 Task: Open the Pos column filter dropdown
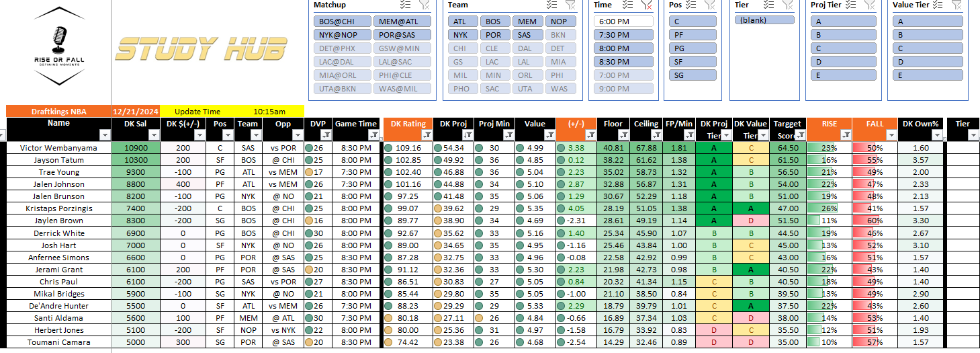click(x=227, y=135)
